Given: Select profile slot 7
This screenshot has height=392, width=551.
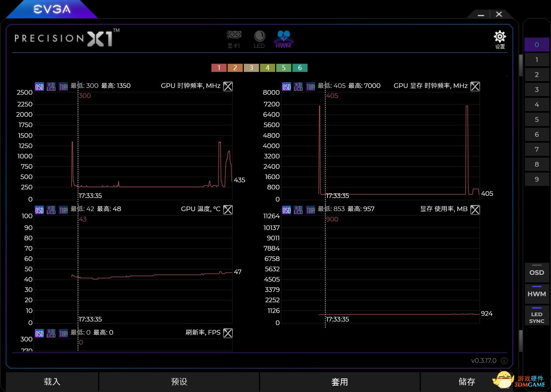Looking at the screenshot, I should (537, 150).
